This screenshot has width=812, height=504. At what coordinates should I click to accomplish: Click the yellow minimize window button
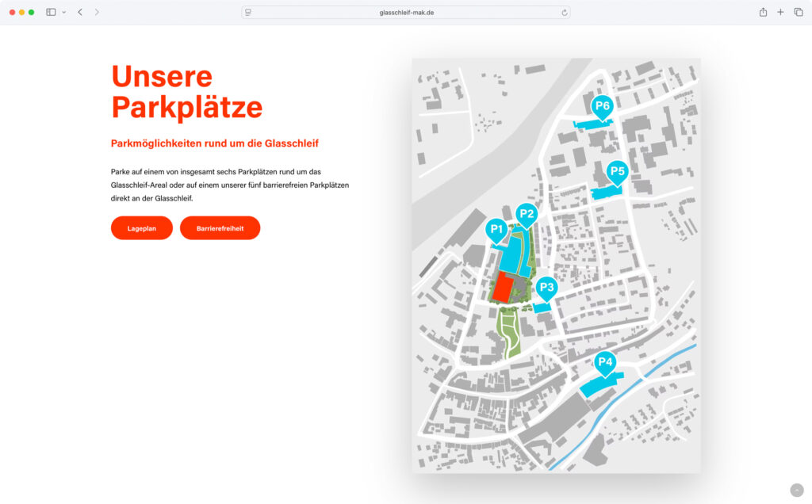pos(21,12)
